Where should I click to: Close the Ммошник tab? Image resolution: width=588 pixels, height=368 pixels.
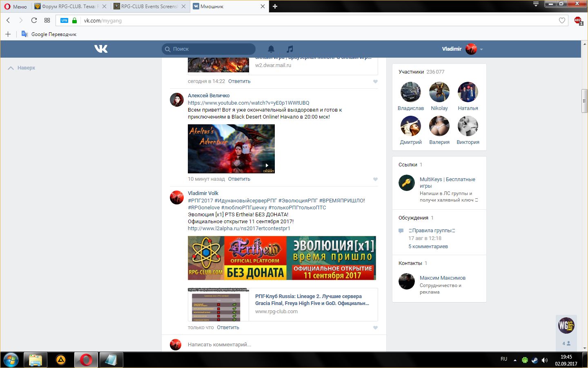coord(263,6)
